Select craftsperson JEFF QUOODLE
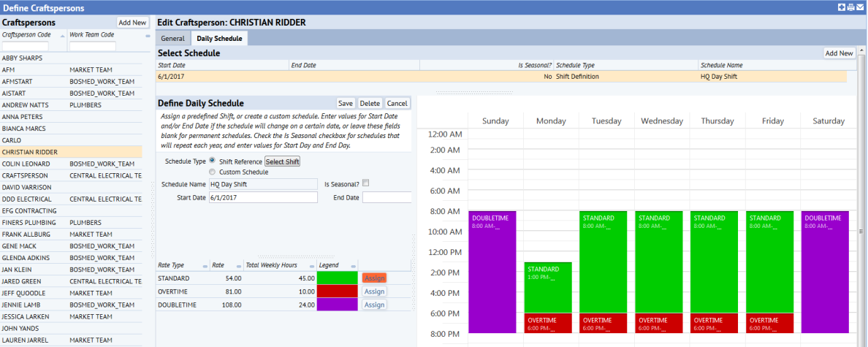868x347 pixels. (71, 294)
